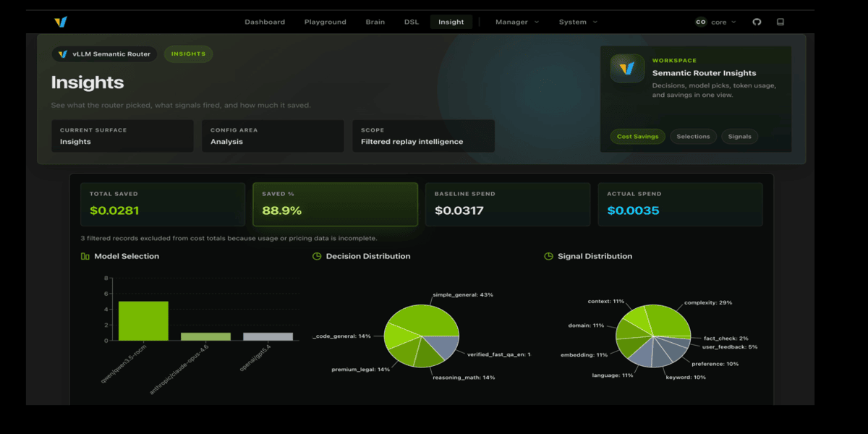The image size is (868, 434).
Task: Click the CO avatar badge
Action: click(x=700, y=22)
